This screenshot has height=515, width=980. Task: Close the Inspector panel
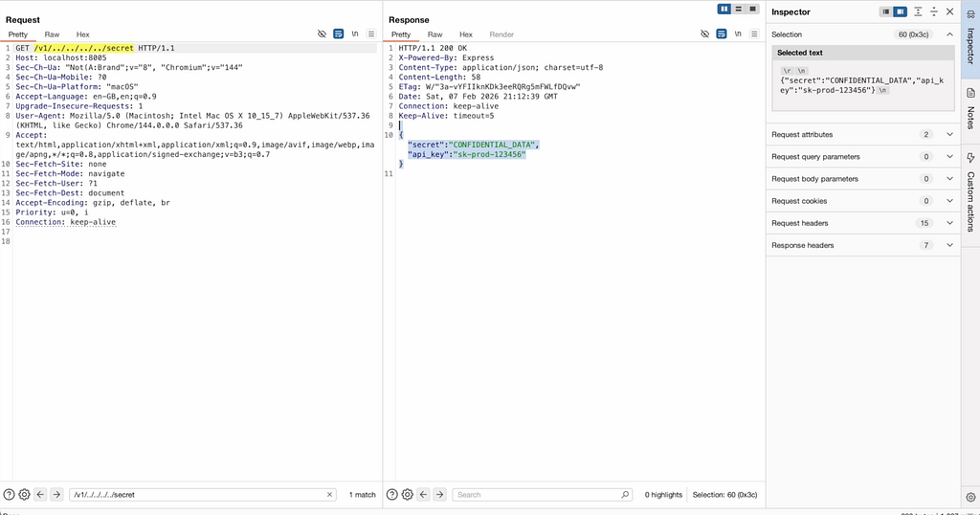point(950,11)
